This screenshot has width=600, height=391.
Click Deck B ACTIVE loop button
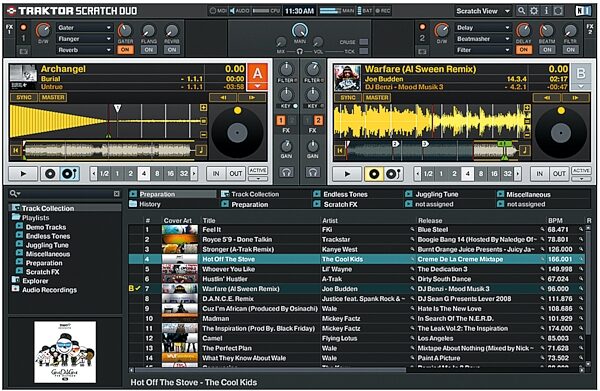(x=581, y=171)
